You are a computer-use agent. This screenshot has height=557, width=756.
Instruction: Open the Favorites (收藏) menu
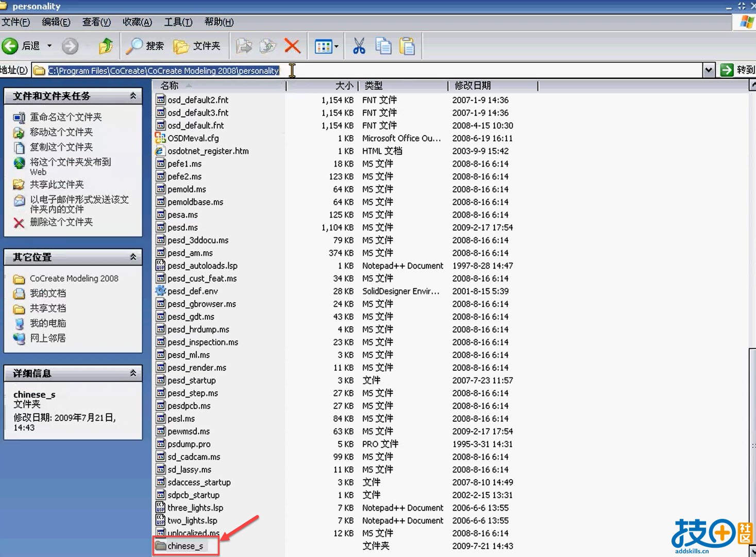pyautogui.click(x=137, y=22)
